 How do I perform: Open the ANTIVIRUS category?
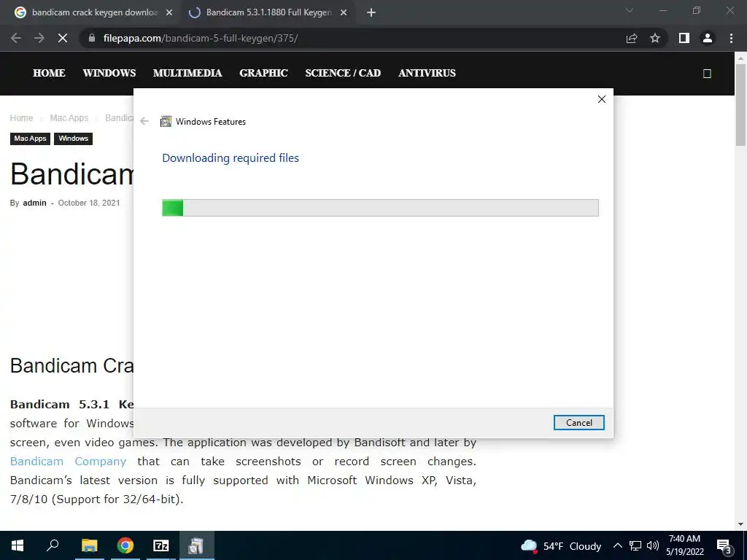point(427,73)
